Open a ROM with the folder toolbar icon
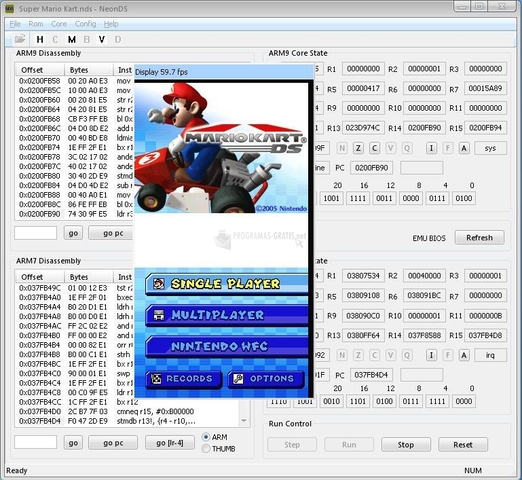Screen dimensions: 522x480 pos(20,39)
